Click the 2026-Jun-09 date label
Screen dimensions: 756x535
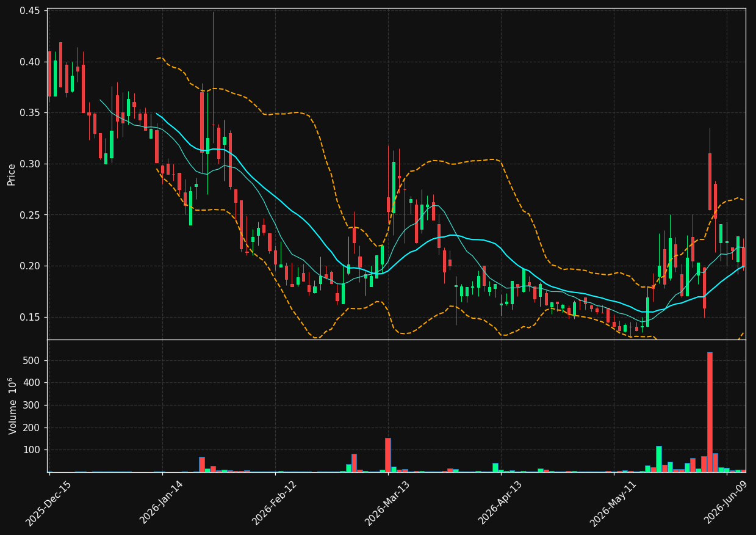[x=726, y=503]
